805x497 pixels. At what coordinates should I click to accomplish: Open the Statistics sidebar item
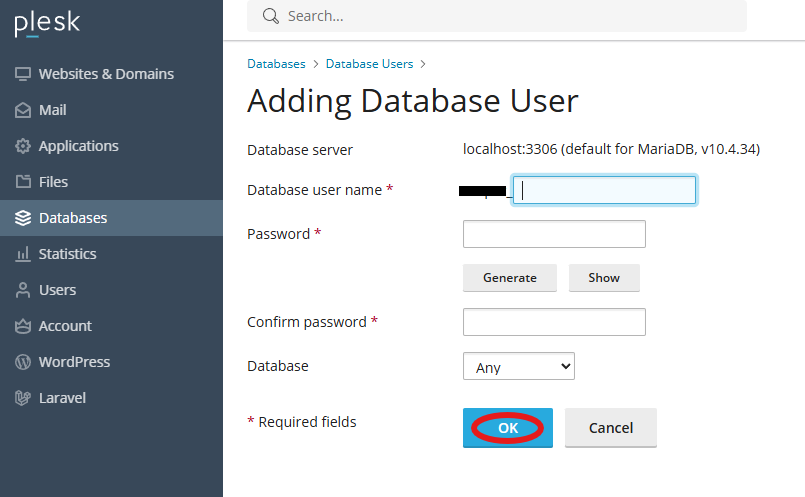pos(111,254)
